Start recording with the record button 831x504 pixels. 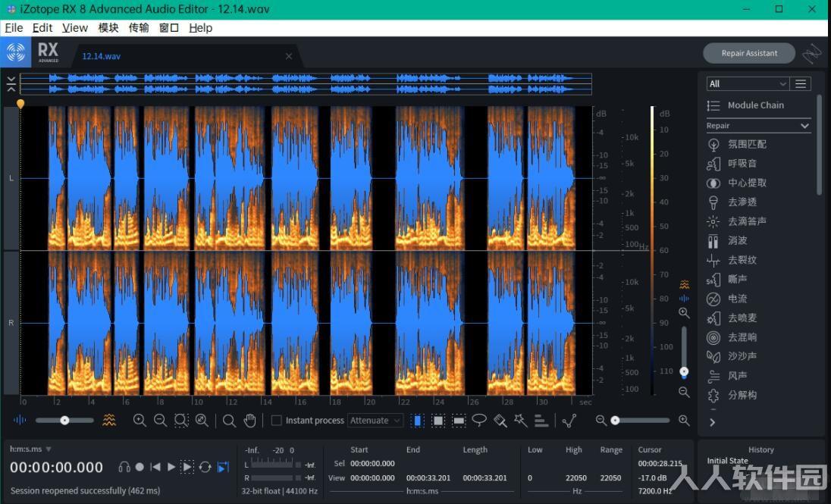click(140, 467)
